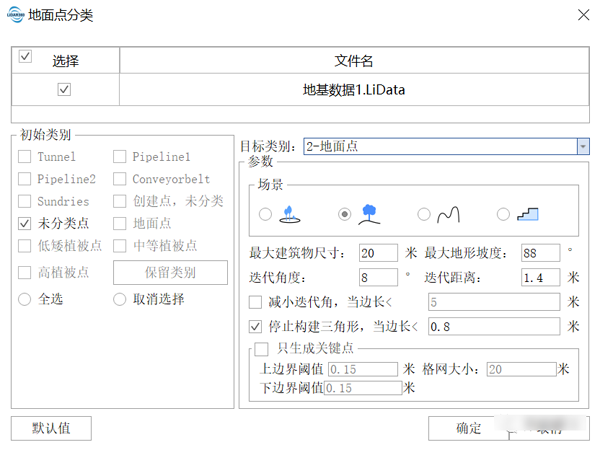Screen dimensions: 600x450
Task: Click the flat terrain scene icon
Action: [293, 213]
